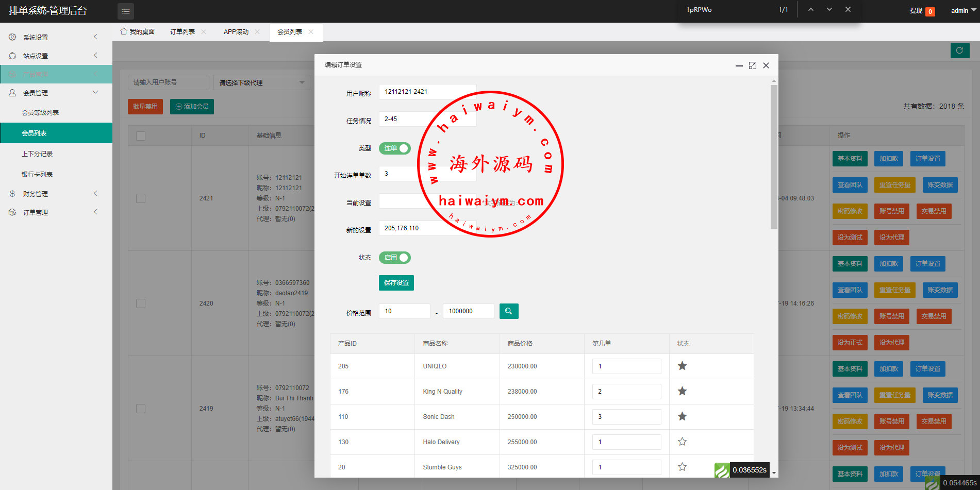Switch to the 订单列表 tab

pos(182,32)
